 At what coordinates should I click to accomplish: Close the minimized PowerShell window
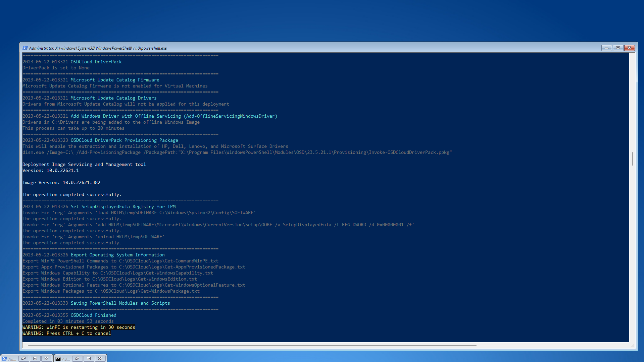[x=47, y=359]
